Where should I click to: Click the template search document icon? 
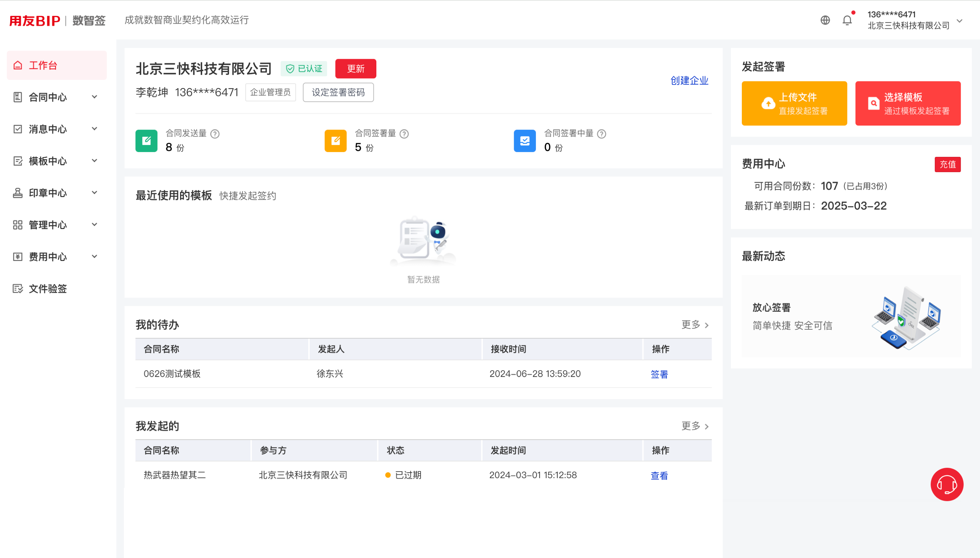(x=873, y=103)
